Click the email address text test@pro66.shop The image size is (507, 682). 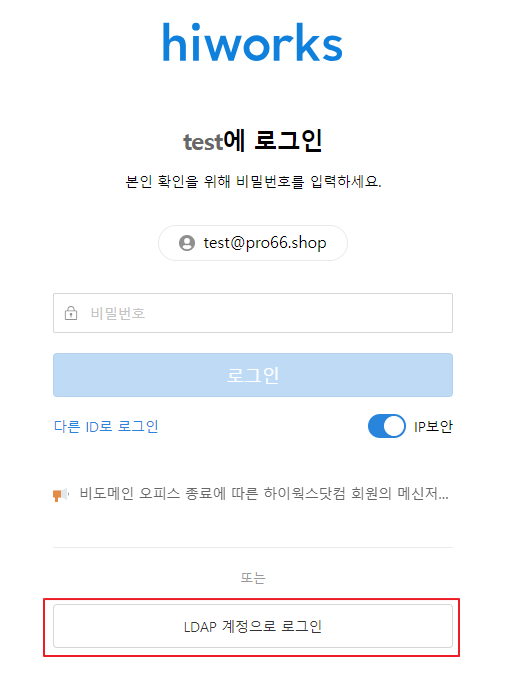point(265,243)
